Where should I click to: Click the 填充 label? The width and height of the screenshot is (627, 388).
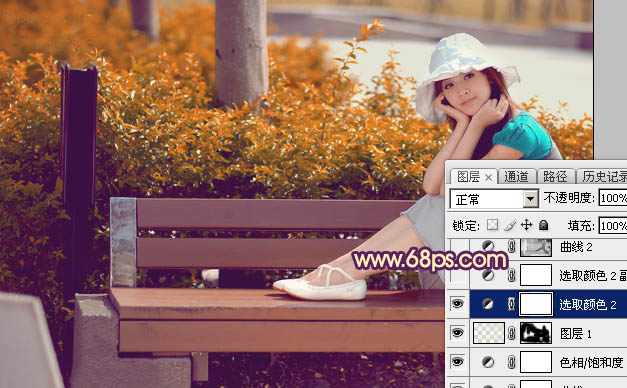[581, 226]
